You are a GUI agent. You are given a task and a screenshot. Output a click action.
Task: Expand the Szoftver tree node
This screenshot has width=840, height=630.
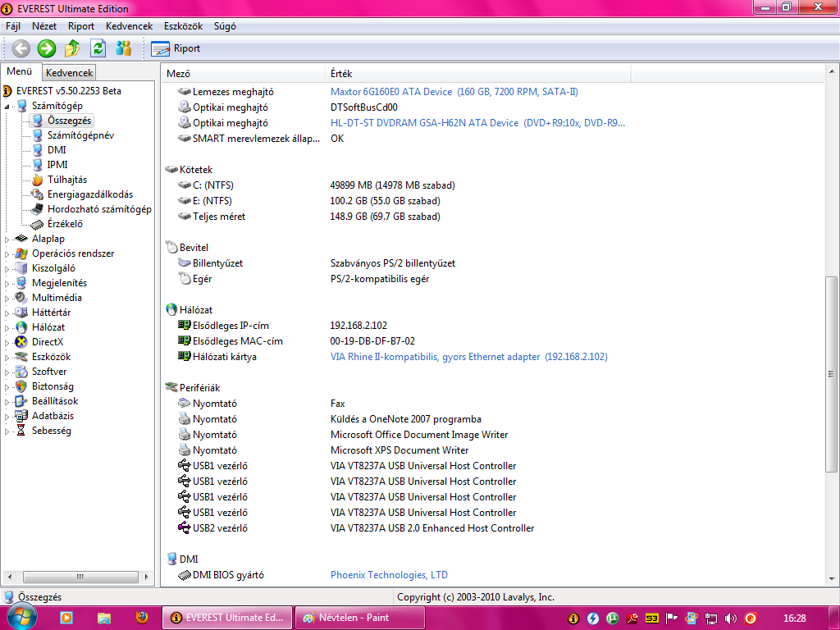pyautogui.click(x=7, y=372)
